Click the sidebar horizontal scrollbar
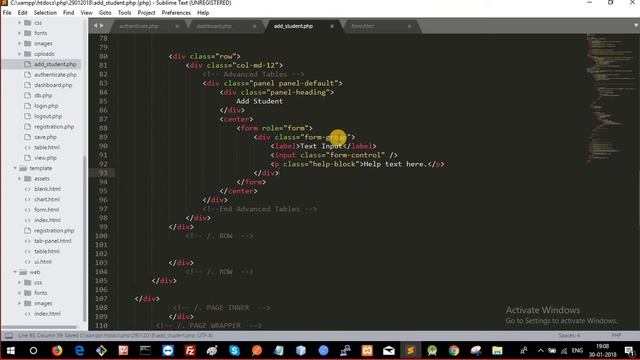Viewport: 640px width, 360px height. [x=39, y=327]
